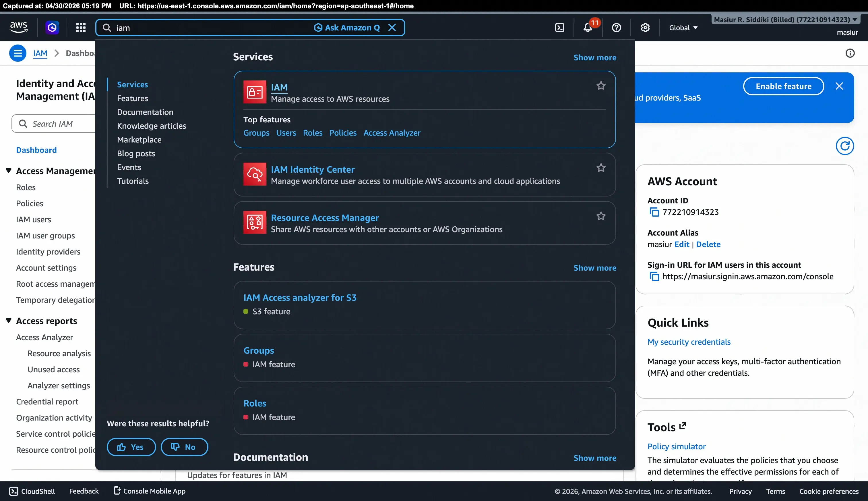Open Console Mobile App link
Screen dimensions: 868x501
pyautogui.click(x=150, y=491)
